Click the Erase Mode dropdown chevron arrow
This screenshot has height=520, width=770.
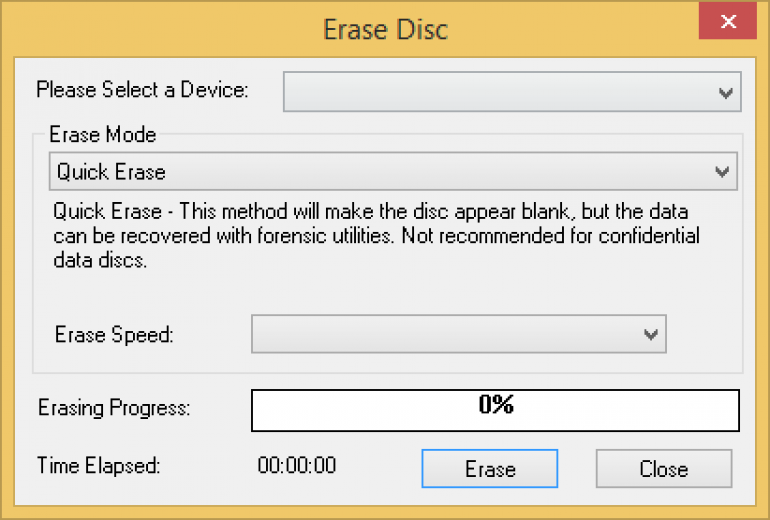click(x=723, y=172)
